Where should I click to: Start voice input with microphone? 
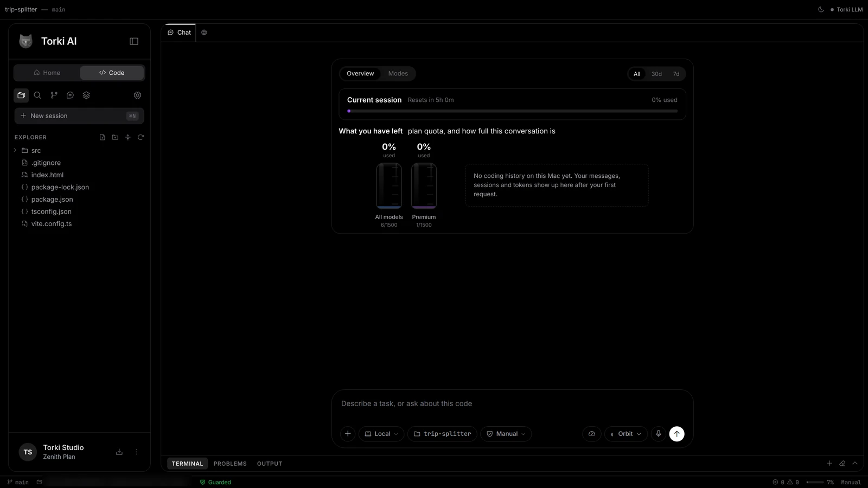(658, 434)
